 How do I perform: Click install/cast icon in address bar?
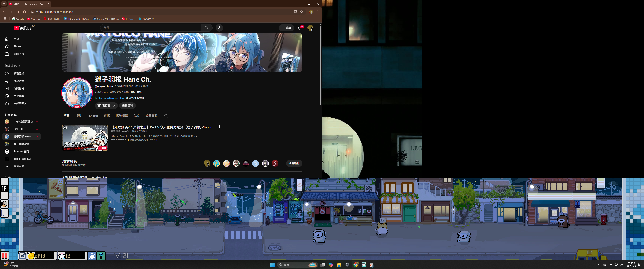pos(296,12)
